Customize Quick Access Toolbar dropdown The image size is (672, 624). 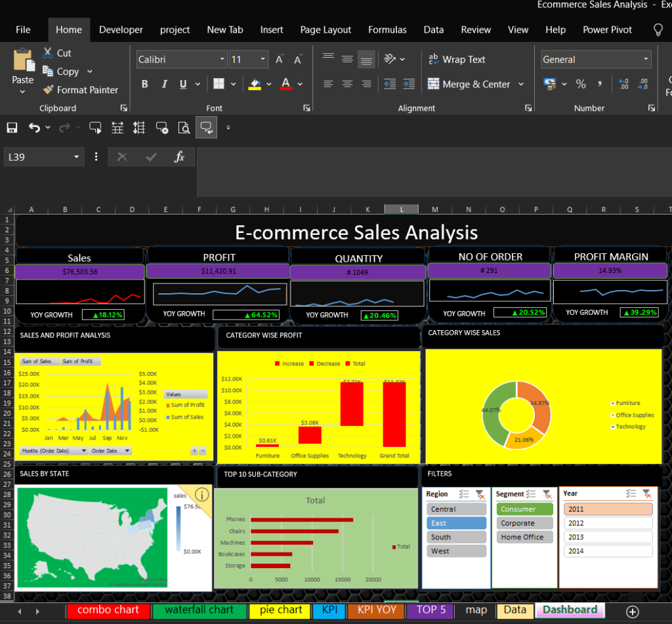pos(228,127)
